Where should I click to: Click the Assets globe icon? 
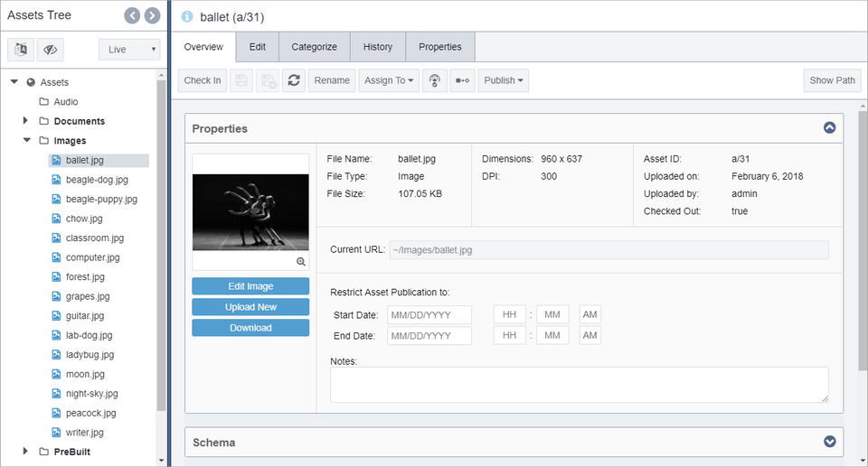[31, 82]
